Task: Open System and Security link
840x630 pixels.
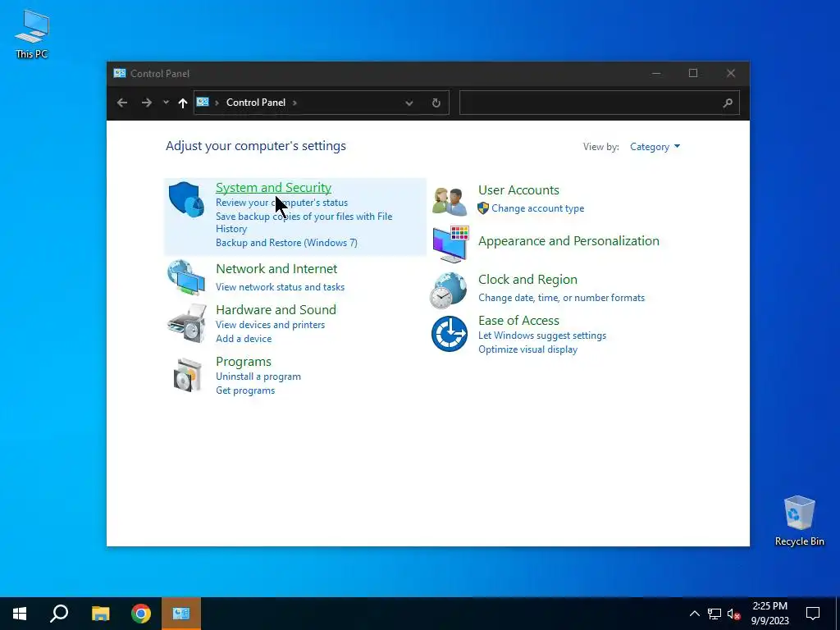Action: [273, 188]
